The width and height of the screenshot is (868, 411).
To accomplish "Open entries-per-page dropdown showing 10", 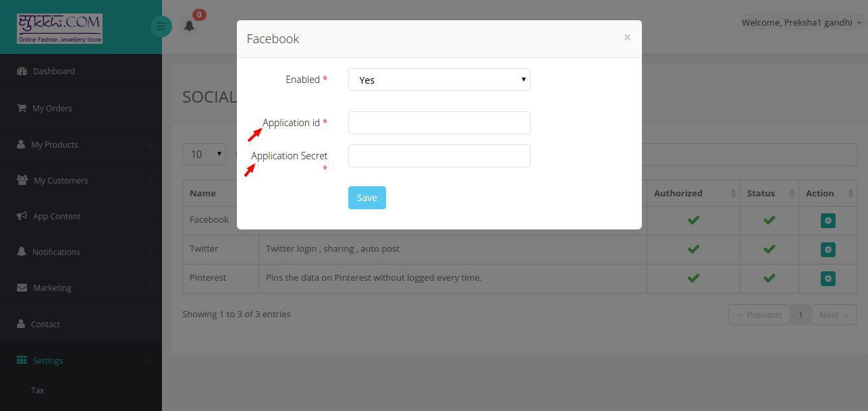I will 204,154.
